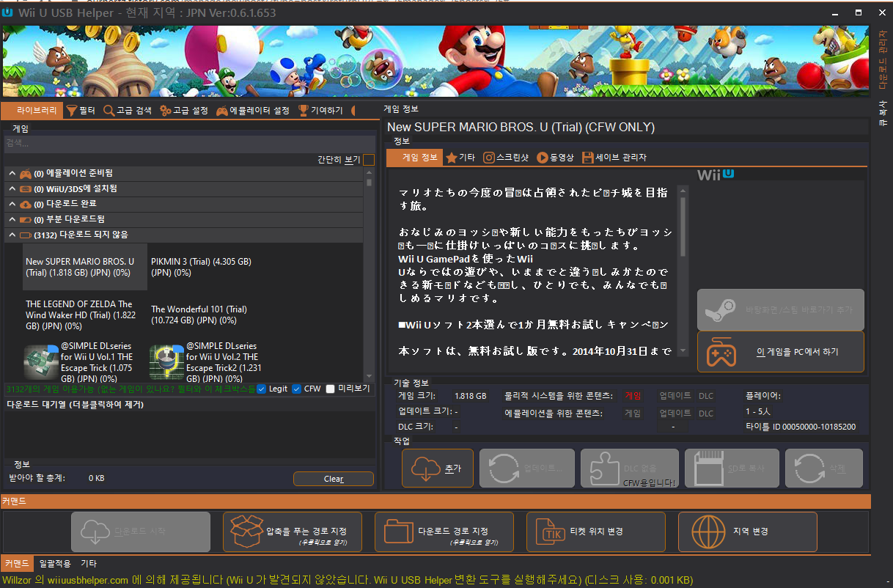Click the 검색 search field
This screenshot has width=893, height=588.
[188, 143]
